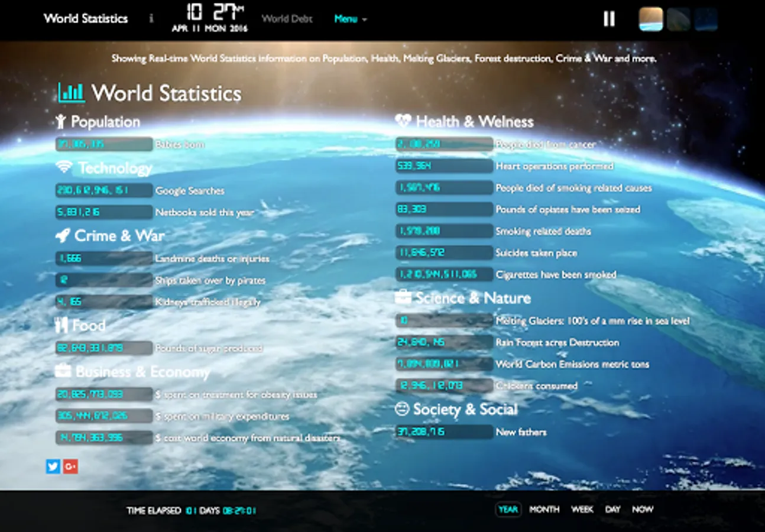Click the Population section heading
Viewport: 765px width, 532px height.
point(105,122)
